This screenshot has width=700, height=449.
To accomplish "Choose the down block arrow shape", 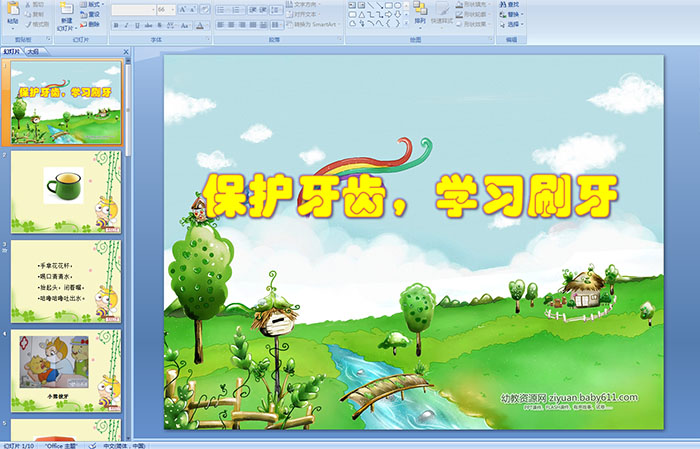I will (x=397, y=15).
